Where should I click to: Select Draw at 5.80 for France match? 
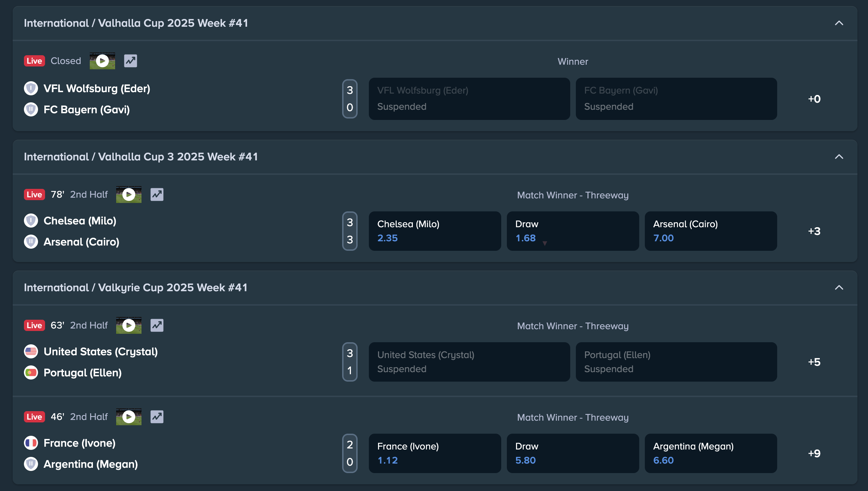tap(573, 453)
